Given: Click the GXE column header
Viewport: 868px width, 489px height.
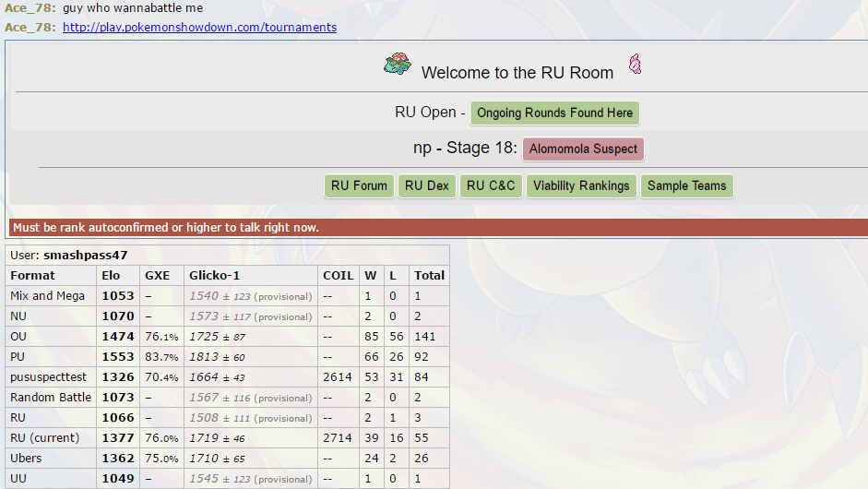Looking at the screenshot, I should (x=157, y=275).
